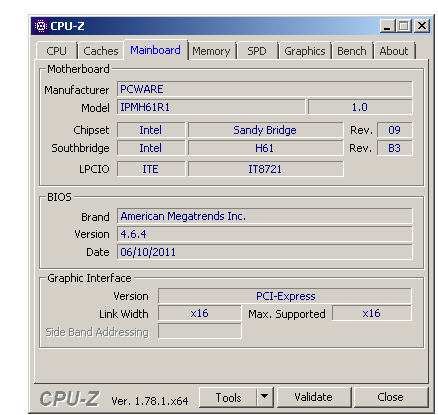The height and width of the screenshot is (415, 438).
Task: Click chipset vendor Intel field
Action: (x=151, y=130)
